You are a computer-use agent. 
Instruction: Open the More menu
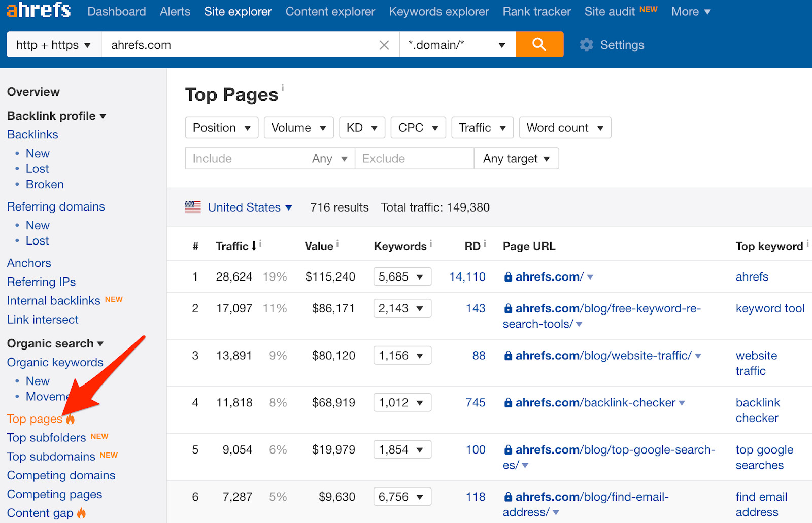click(691, 11)
